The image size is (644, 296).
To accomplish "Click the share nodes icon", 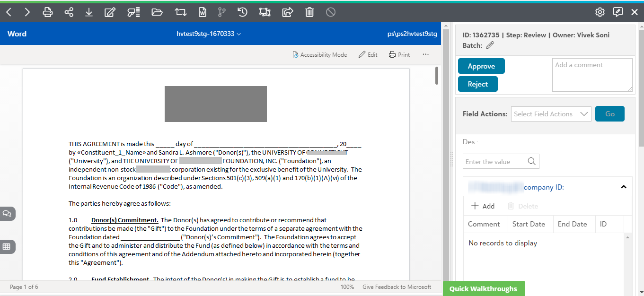I will click(x=69, y=12).
